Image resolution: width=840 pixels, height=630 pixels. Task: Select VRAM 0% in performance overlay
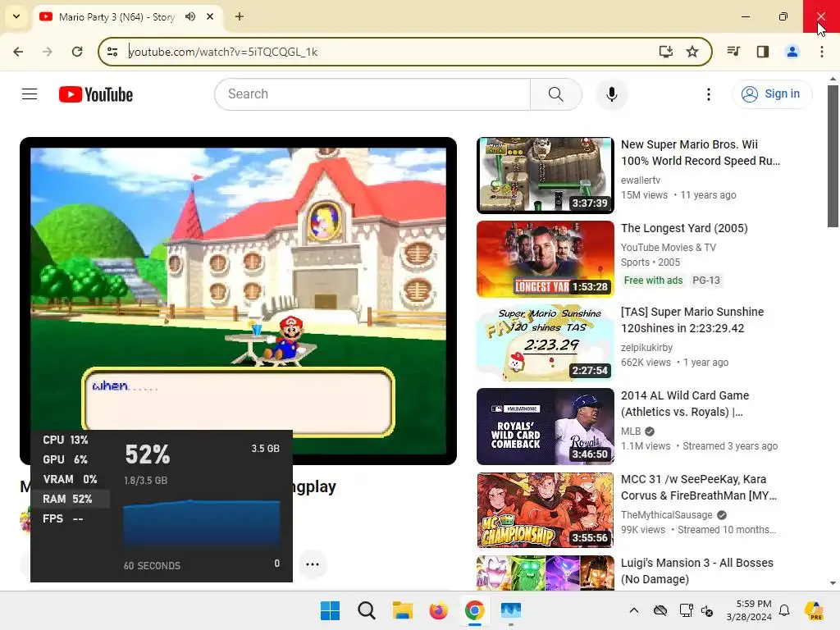pos(70,479)
